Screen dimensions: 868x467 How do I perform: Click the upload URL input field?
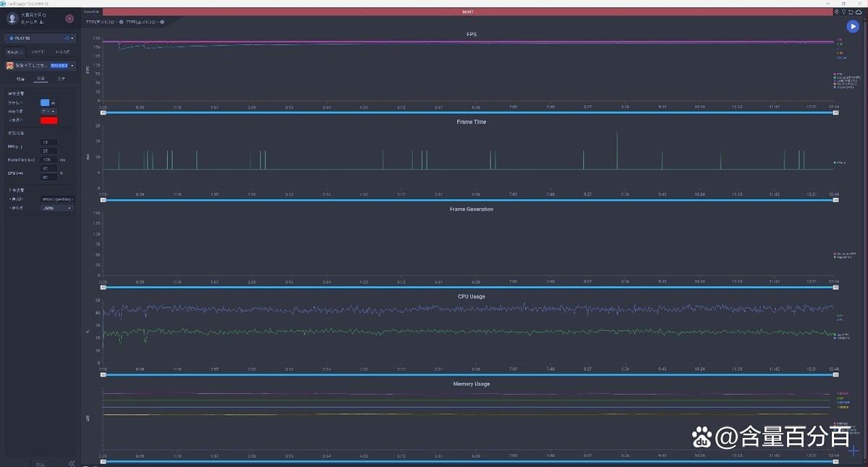(x=57, y=199)
